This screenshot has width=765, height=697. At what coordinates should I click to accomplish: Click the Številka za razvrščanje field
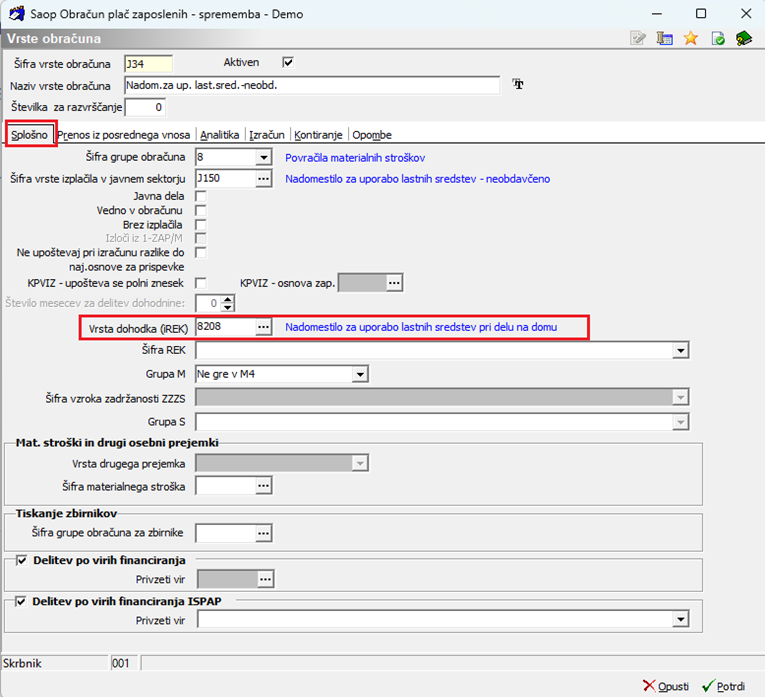[x=145, y=107]
